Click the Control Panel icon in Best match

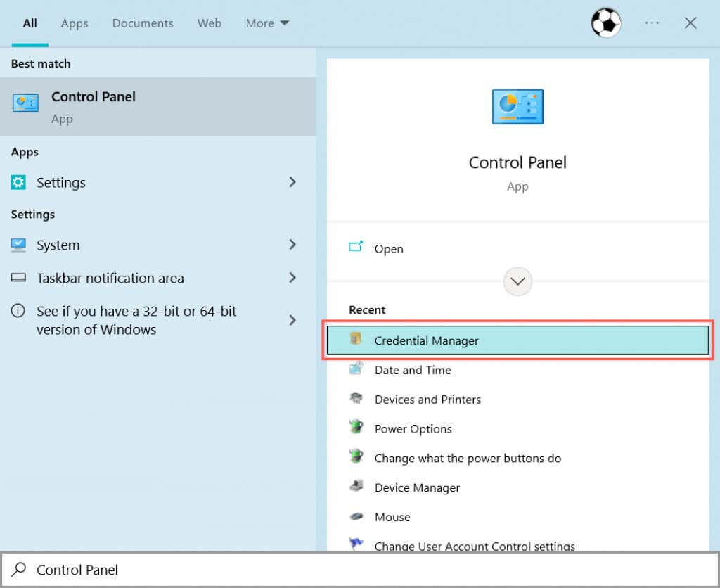pyautogui.click(x=26, y=103)
